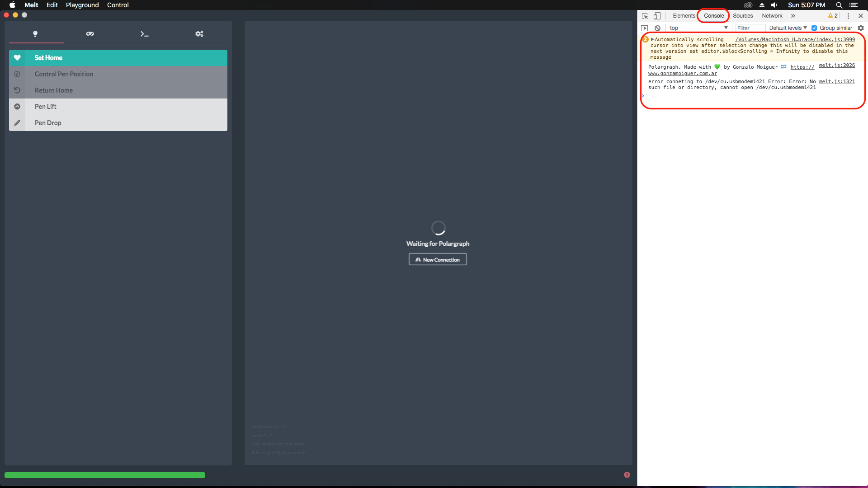Click the green progress bar at bottom

(104, 475)
